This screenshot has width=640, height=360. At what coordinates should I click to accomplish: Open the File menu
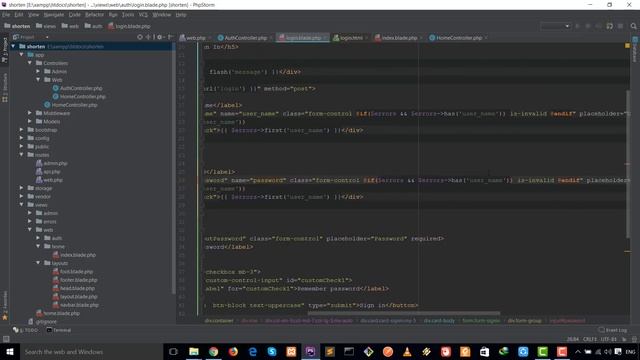6,15
